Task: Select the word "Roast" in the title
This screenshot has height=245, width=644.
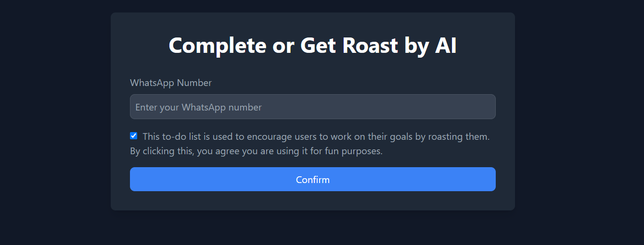Action: (x=370, y=46)
